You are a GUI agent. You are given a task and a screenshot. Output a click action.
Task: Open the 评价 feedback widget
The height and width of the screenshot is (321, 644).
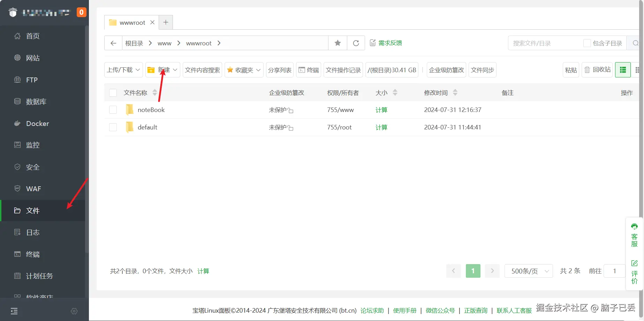(634, 272)
